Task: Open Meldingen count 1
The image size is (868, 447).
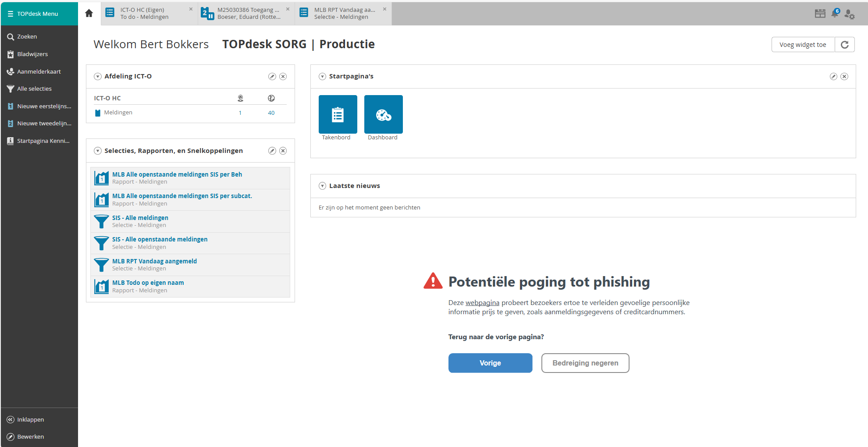Action: pos(240,113)
